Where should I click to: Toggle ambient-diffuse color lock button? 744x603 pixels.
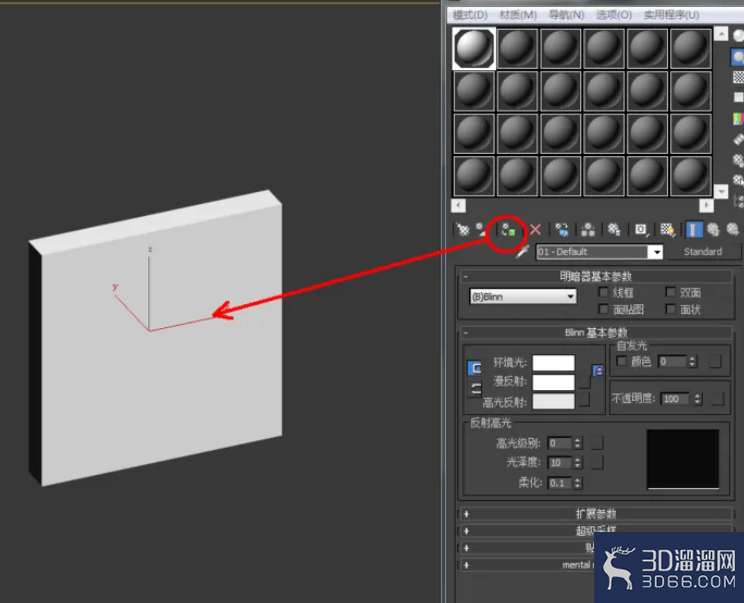click(x=474, y=368)
